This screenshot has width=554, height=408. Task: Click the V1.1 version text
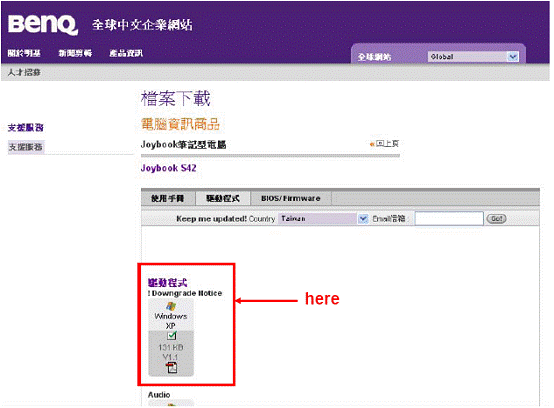click(171, 357)
